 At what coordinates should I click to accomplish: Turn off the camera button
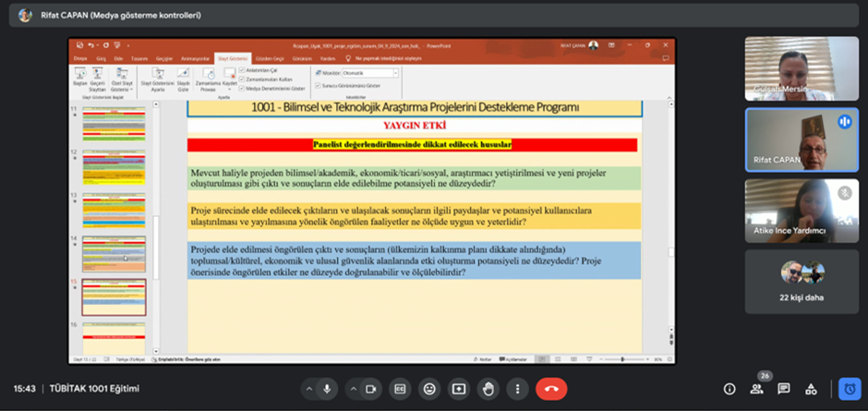click(371, 389)
